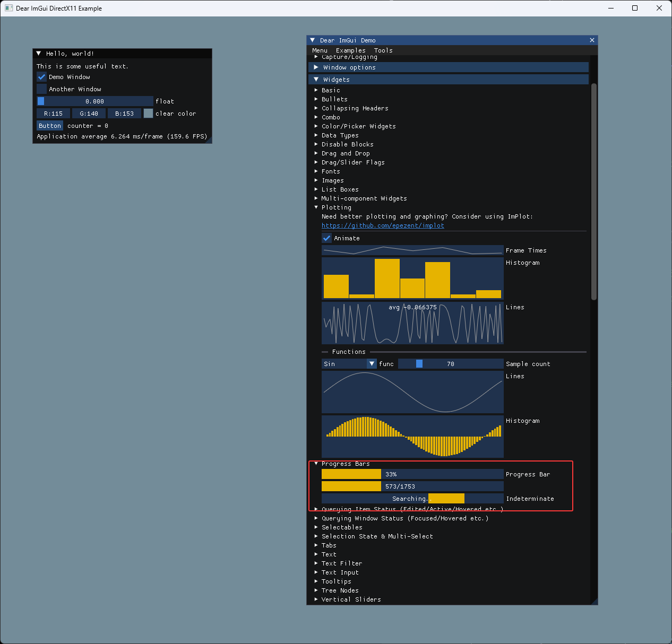Screen dimensions: 672x644
Task: Open the Basic tree node
Action: 331,90
